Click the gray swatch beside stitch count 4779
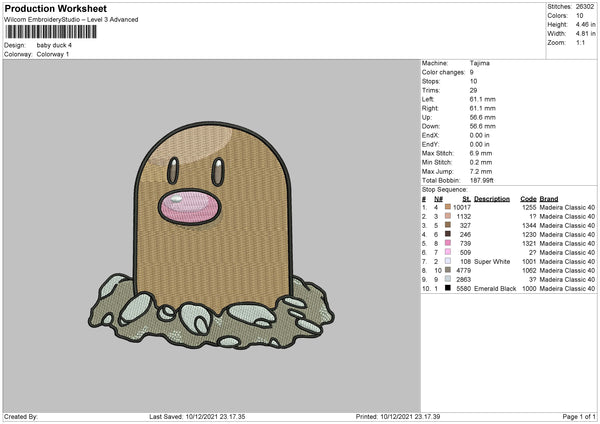 448,270
